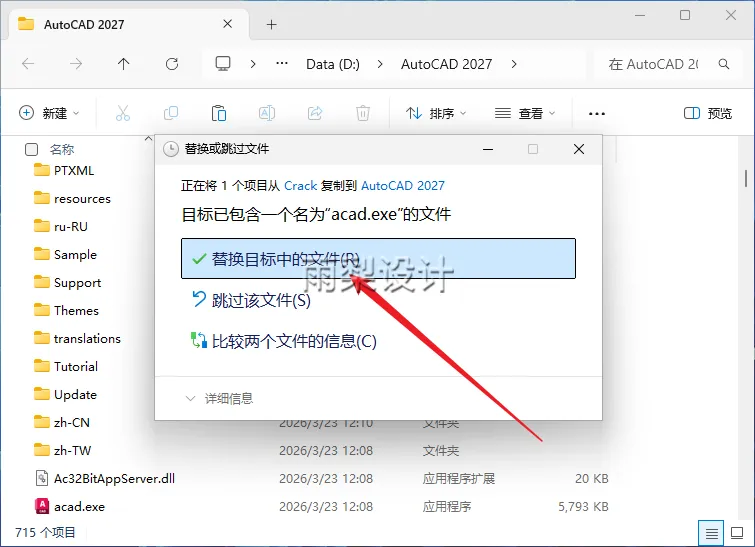
Task: Click chevron after Data (D:) breadcrumb
Action: click(380, 64)
